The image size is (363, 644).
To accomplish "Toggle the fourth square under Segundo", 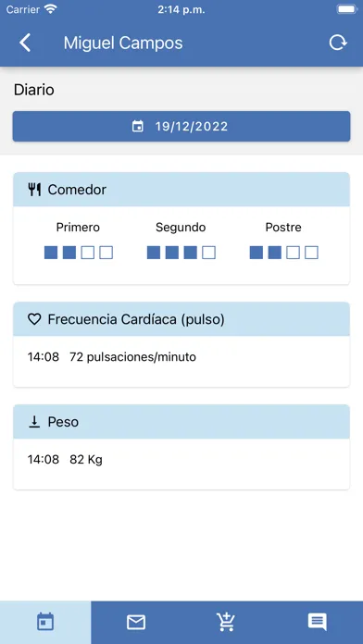I will 209,253.
